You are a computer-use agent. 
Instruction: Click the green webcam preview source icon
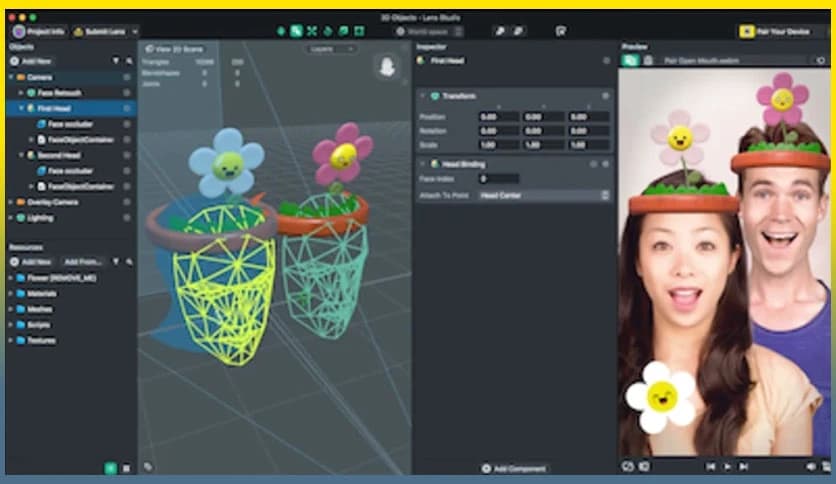[x=630, y=61]
